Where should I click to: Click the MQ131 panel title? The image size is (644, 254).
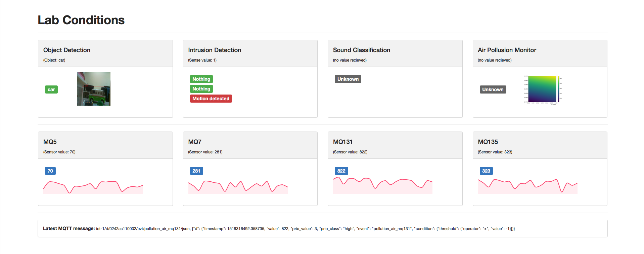point(343,142)
